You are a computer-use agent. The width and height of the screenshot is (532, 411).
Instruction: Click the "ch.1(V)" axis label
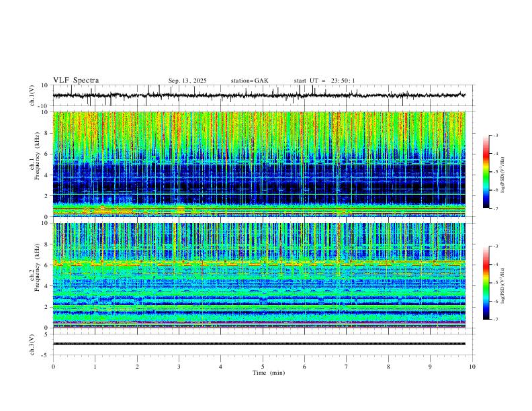(32, 95)
